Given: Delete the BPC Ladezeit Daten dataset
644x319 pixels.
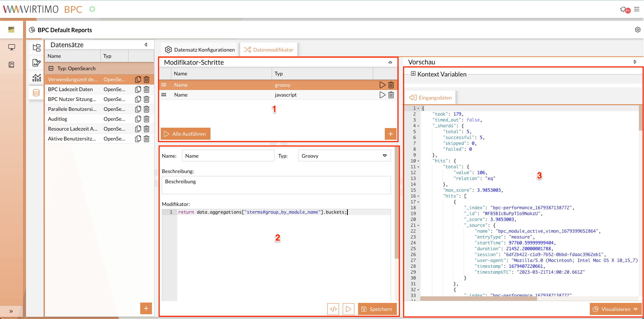Looking at the screenshot, I should [x=146, y=89].
